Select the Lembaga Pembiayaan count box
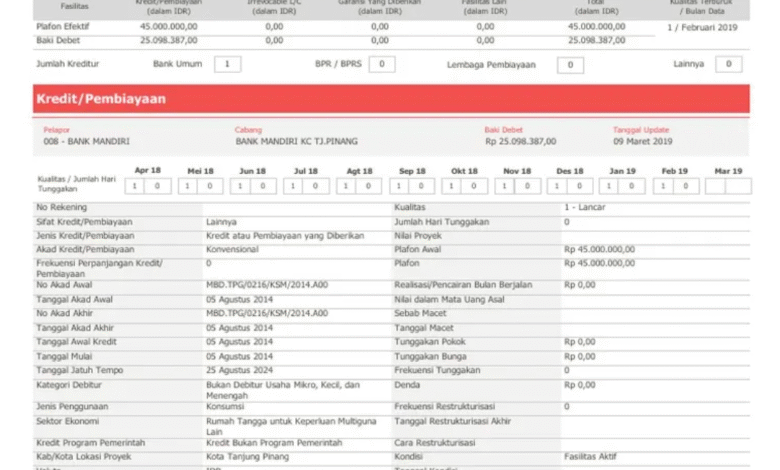780x470 pixels. coord(570,65)
